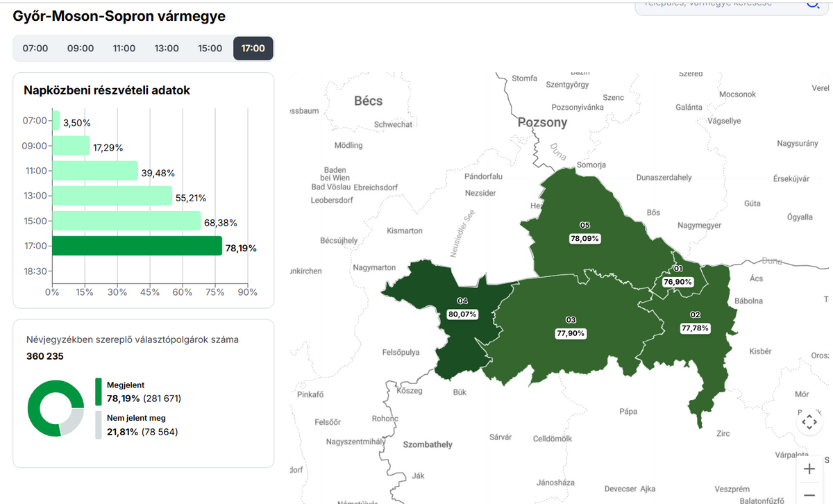The image size is (833, 504).
Task: Click district 02 percentage 77,78%
Action: (695, 328)
